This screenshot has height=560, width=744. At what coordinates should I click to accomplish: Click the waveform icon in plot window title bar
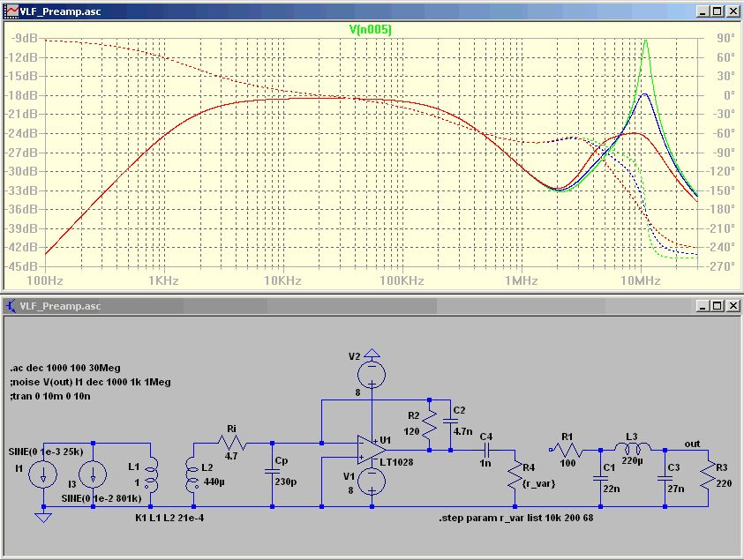pos(11,11)
